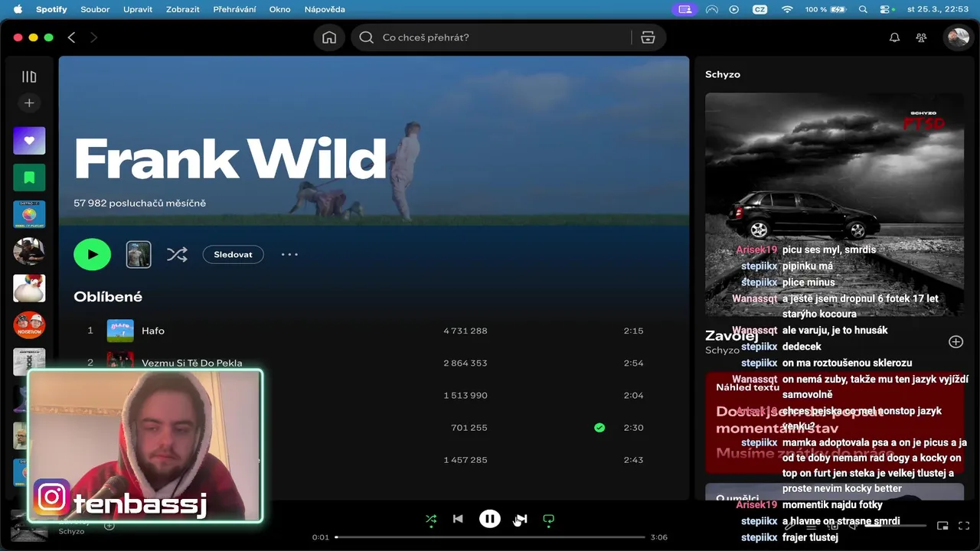
Task: Open the green bookmark episodes tile
Action: 29,178
